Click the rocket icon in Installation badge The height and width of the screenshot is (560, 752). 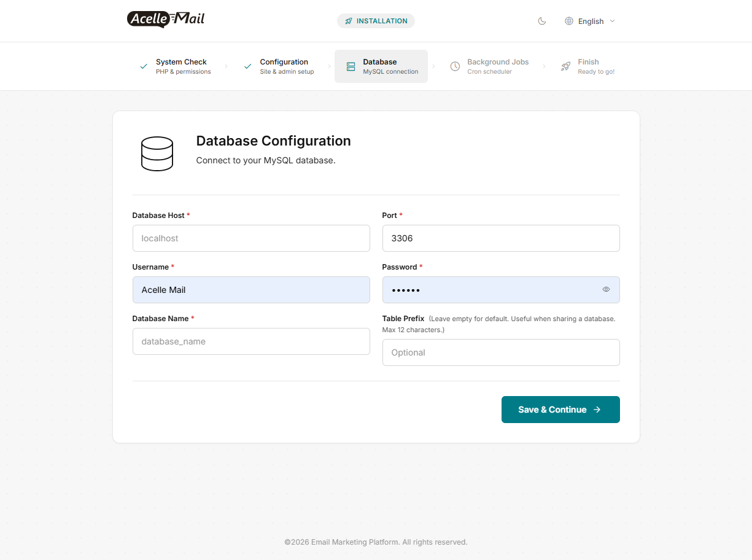(x=349, y=21)
